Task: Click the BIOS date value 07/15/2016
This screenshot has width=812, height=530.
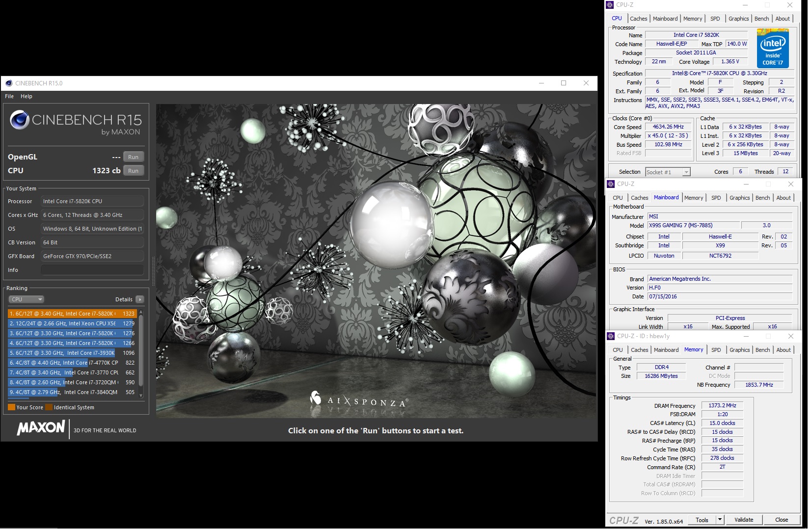Action: pos(720,296)
